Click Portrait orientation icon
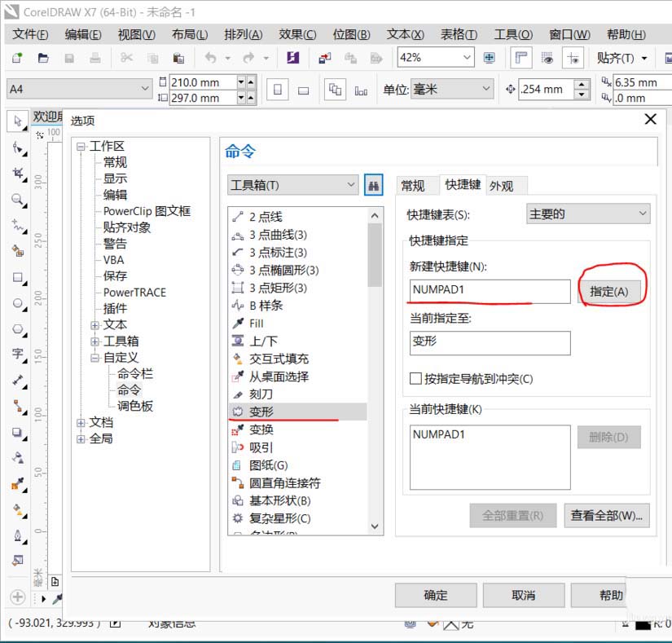The image size is (672, 643). 277,90
